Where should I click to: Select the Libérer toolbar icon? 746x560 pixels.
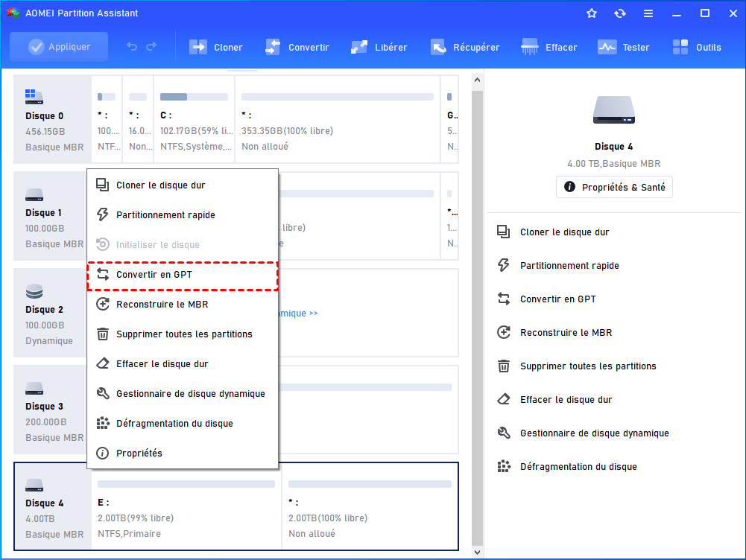pos(359,47)
